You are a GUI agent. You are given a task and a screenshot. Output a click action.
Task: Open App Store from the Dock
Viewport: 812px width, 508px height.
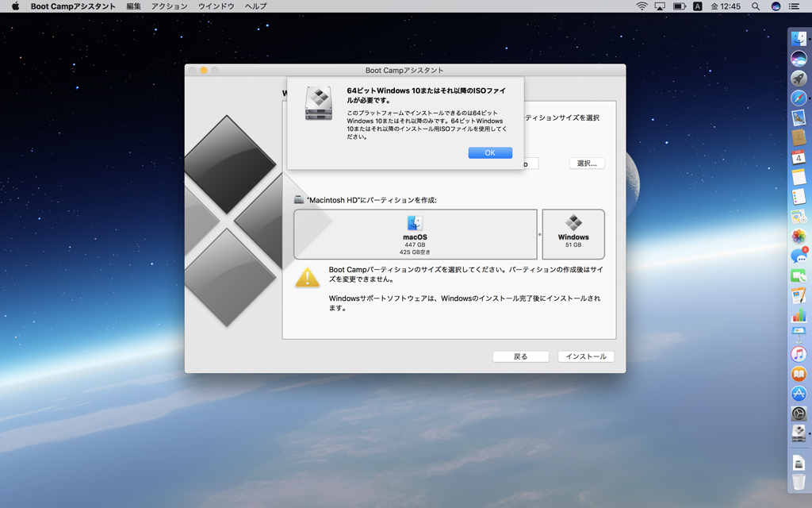coord(799,394)
